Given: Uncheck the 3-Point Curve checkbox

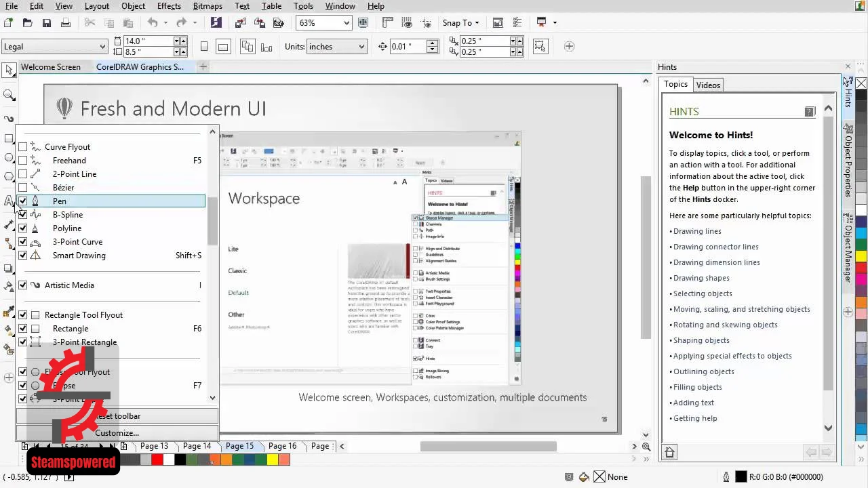Looking at the screenshot, I should tap(22, 242).
